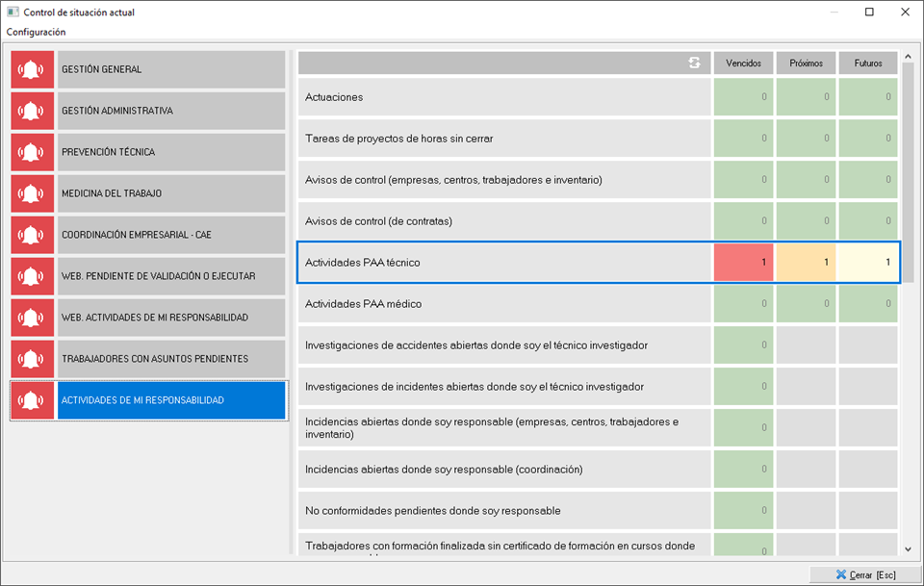
Task: Click bell icon beside Web. Pendiente de validación
Action: [x=34, y=277]
